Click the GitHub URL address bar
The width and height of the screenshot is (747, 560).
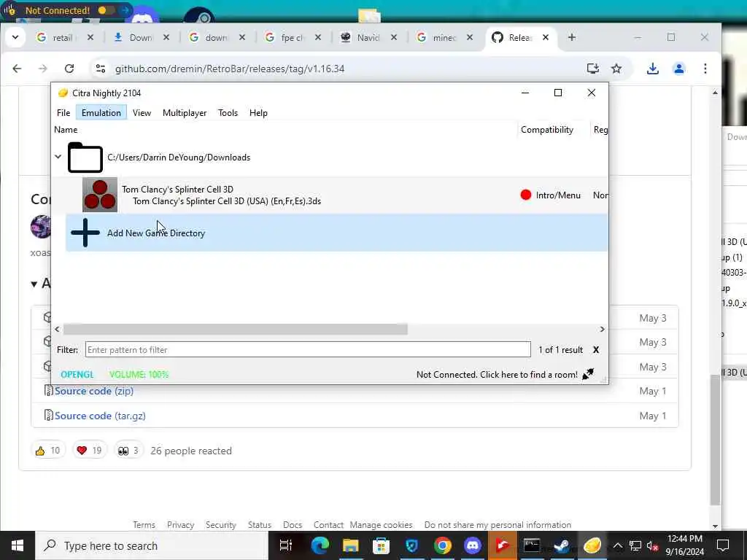coord(230,69)
